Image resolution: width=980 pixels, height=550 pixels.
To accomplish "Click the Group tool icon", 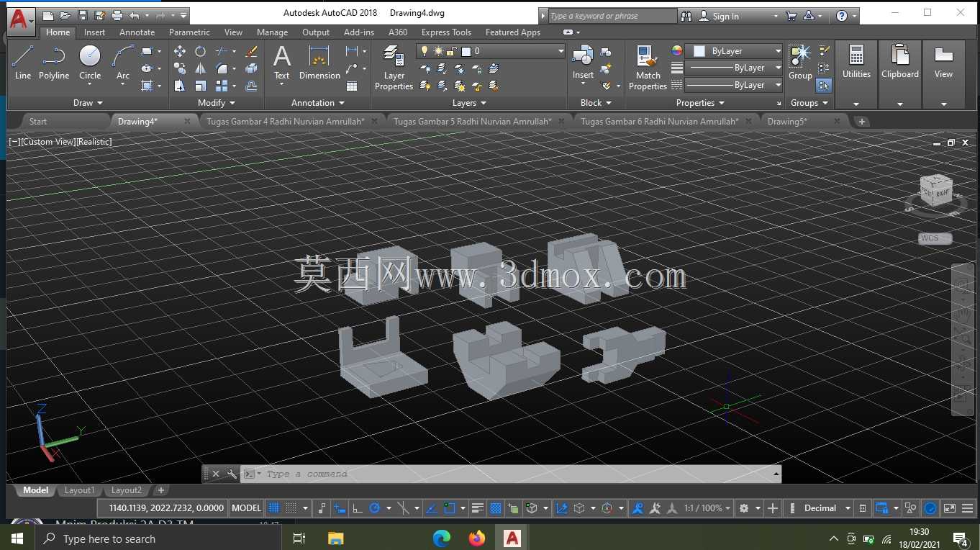I will [800, 62].
